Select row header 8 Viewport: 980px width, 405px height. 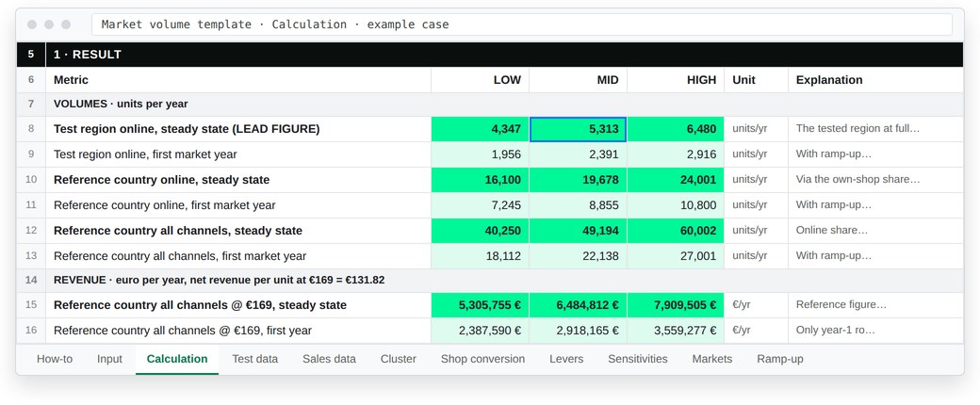click(31, 129)
